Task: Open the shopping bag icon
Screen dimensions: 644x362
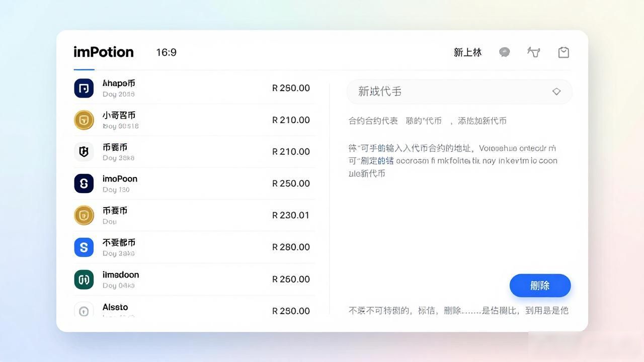Action: pyautogui.click(x=563, y=52)
